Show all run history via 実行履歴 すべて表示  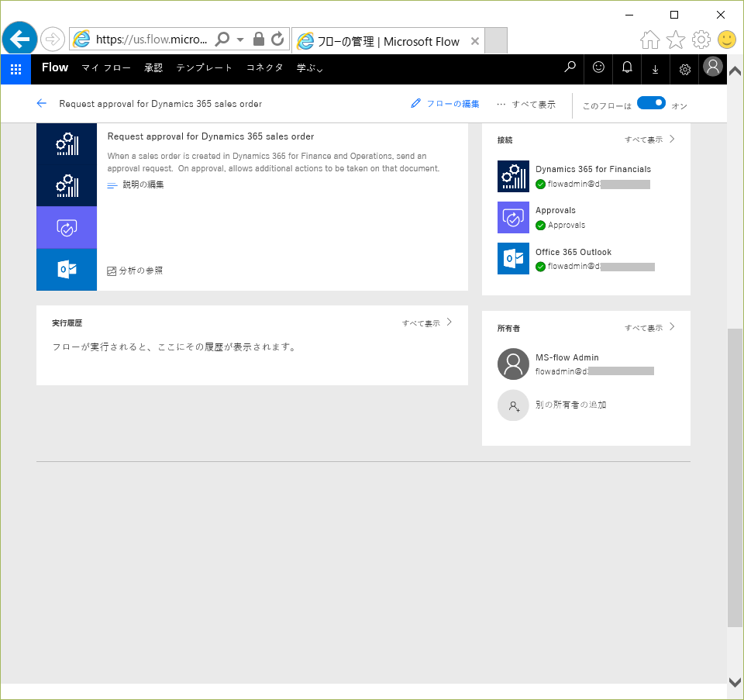(426, 323)
